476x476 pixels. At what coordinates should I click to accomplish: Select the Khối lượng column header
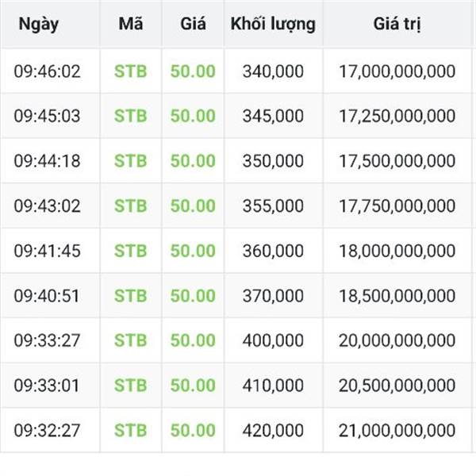point(273,24)
